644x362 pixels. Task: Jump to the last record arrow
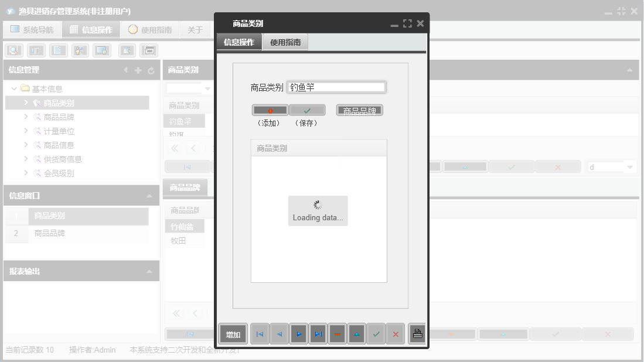(x=318, y=333)
